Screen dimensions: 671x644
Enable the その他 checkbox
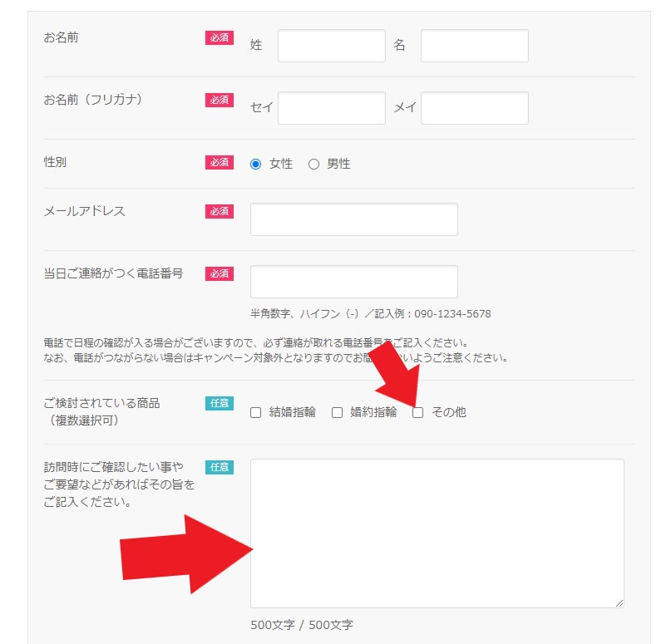tap(418, 412)
